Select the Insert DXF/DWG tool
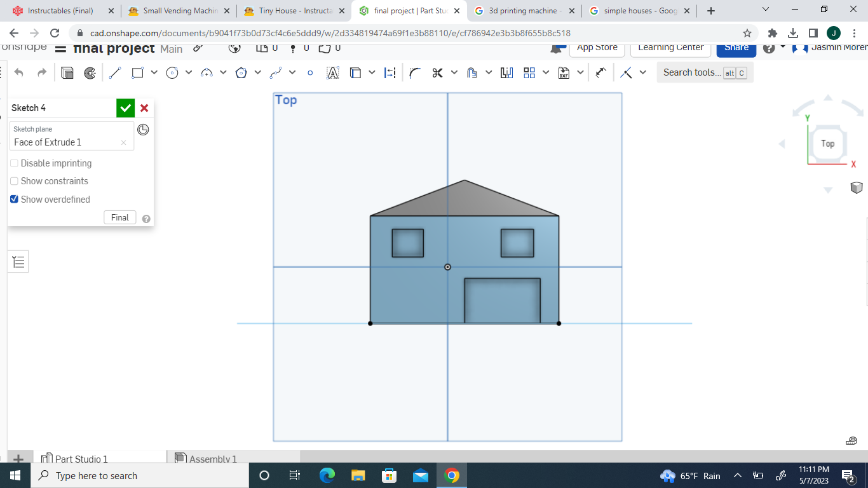Screen dimensions: 868x488 [565, 72]
